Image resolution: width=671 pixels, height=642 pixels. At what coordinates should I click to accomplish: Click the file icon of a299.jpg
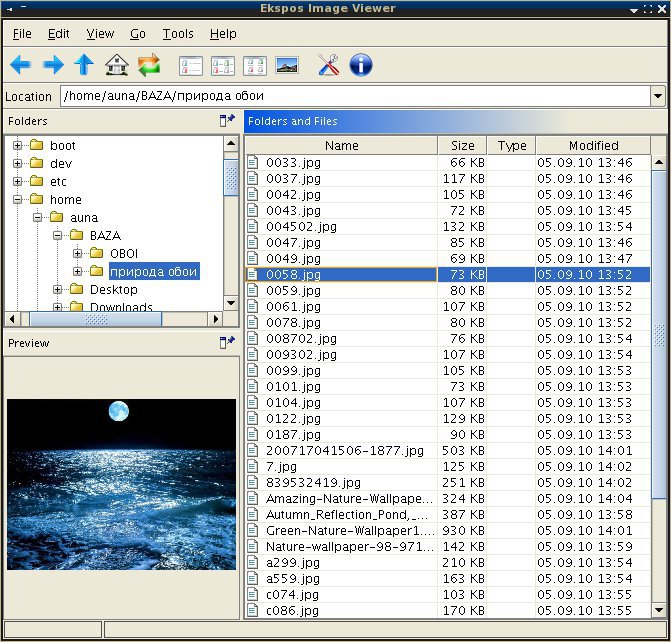[252, 562]
